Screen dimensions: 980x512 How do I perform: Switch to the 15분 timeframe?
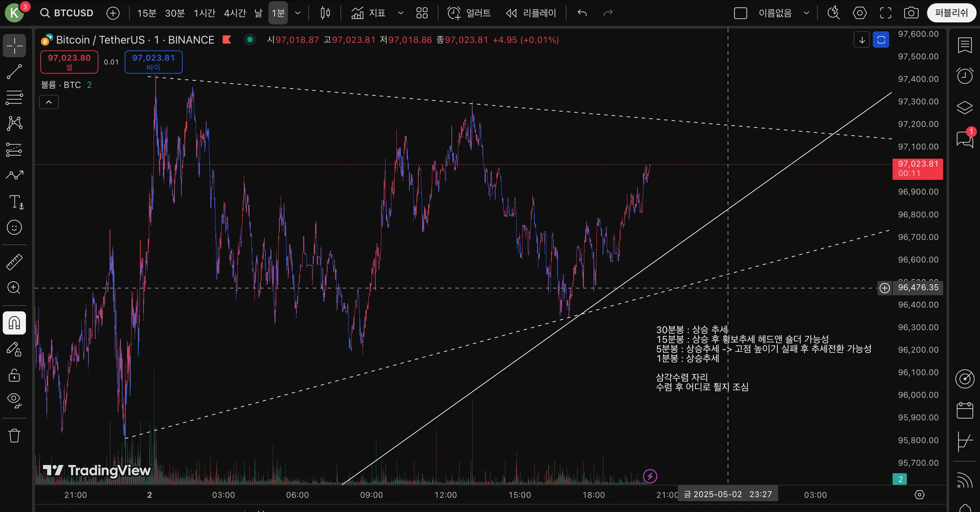[x=146, y=13]
